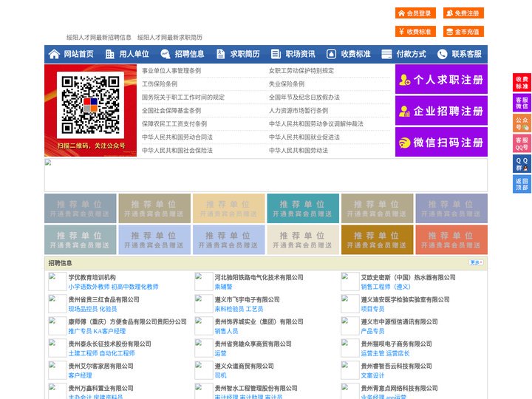Click company logo beside 艾欧史密斯热水器有限公司
This screenshot has height=399, width=532.
tap(349, 282)
